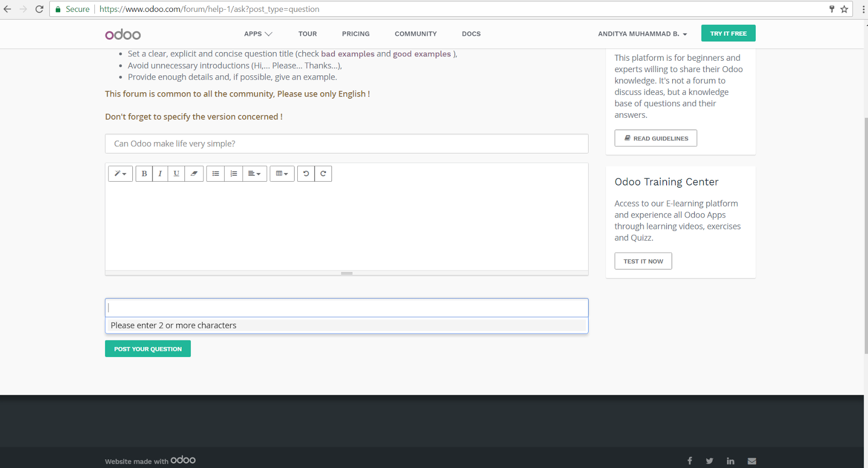Screen dimensions: 868x468
Task: Click the Odoo logo in header
Action: [x=123, y=34]
